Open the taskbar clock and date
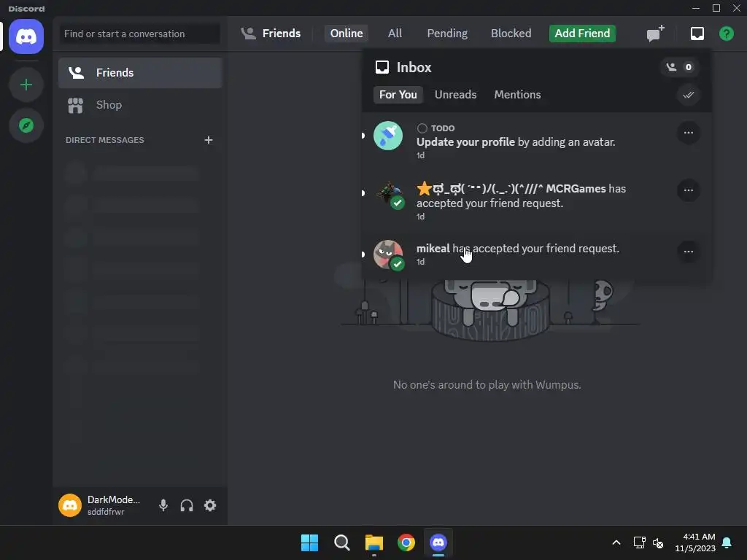The image size is (747, 560). click(x=695, y=542)
